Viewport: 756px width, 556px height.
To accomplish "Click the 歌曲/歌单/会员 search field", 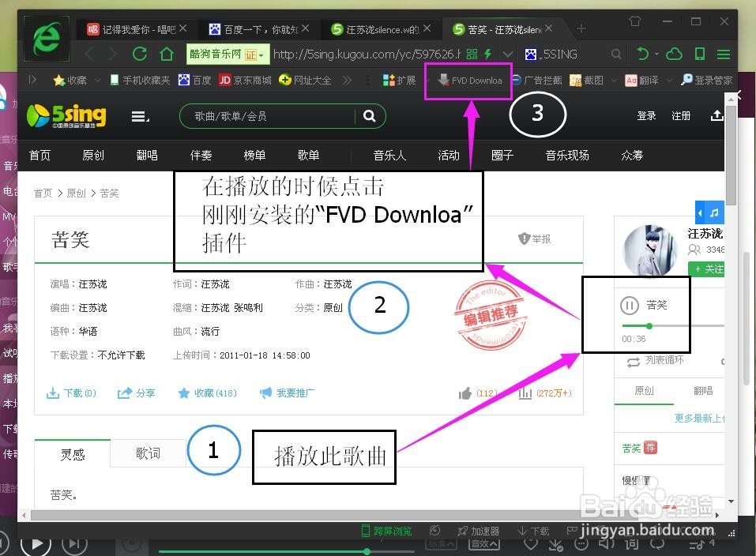I will click(268, 116).
